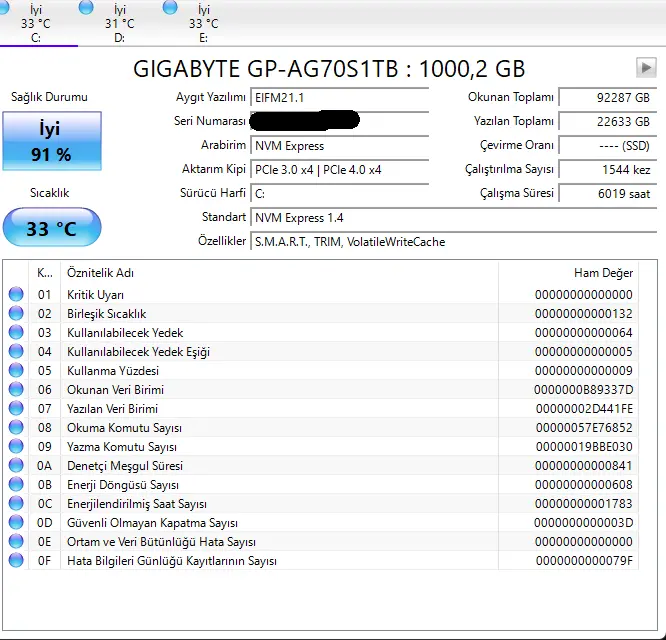The image size is (666, 640).
Task: Click the next disk arrow button
Action: pos(646,68)
